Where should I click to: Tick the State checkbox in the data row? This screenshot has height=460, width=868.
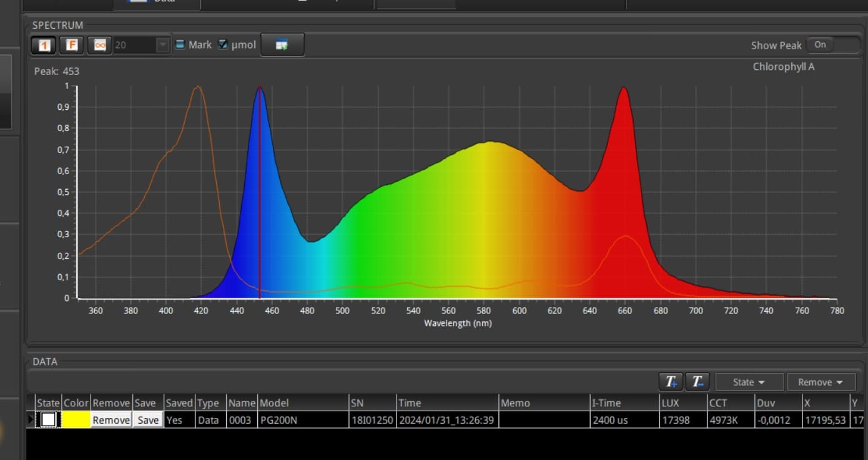[x=49, y=420]
